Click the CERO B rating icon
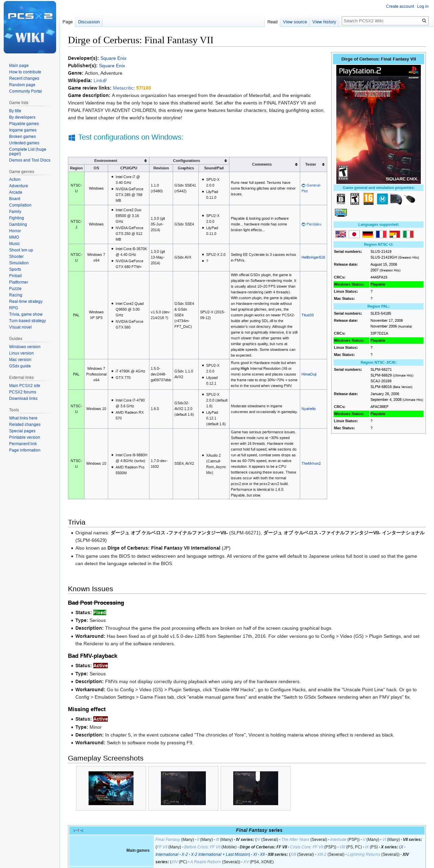 coord(341,199)
